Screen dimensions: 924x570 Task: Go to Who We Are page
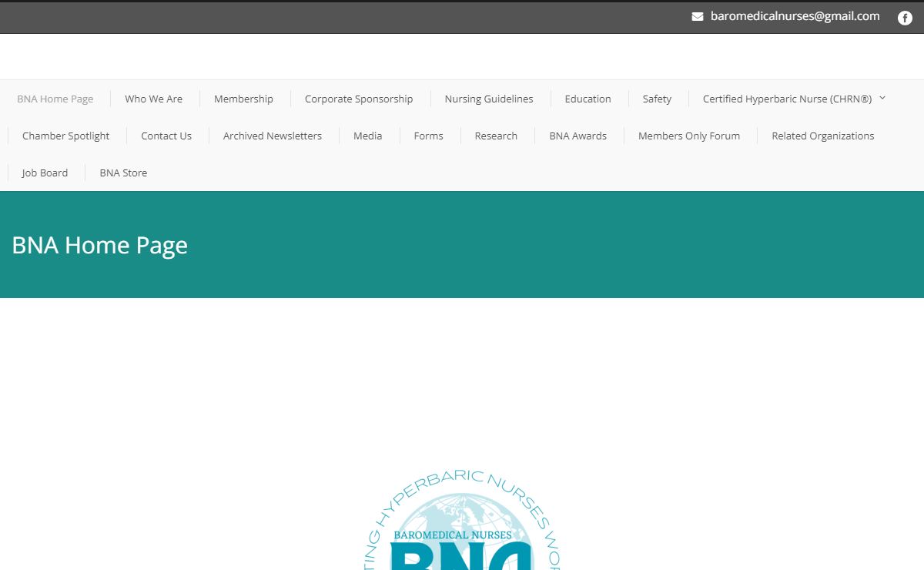coord(154,99)
